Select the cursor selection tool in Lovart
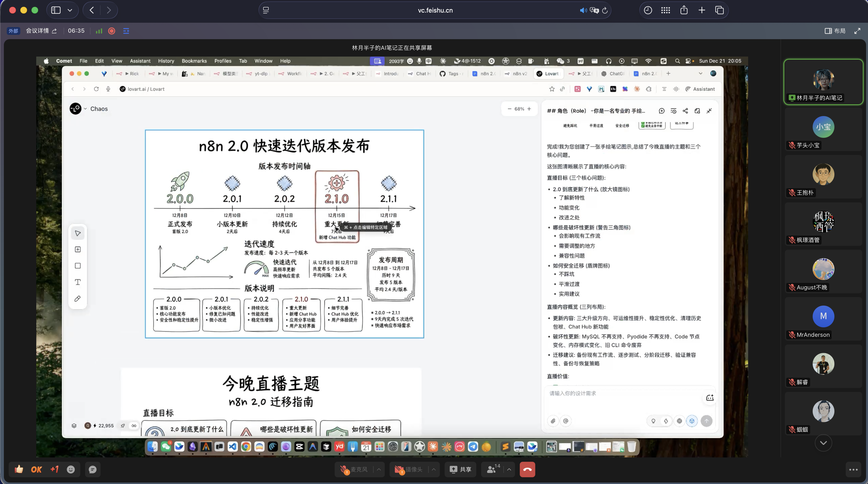Image resolution: width=868 pixels, height=484 pixels. (x=78, y=233)
